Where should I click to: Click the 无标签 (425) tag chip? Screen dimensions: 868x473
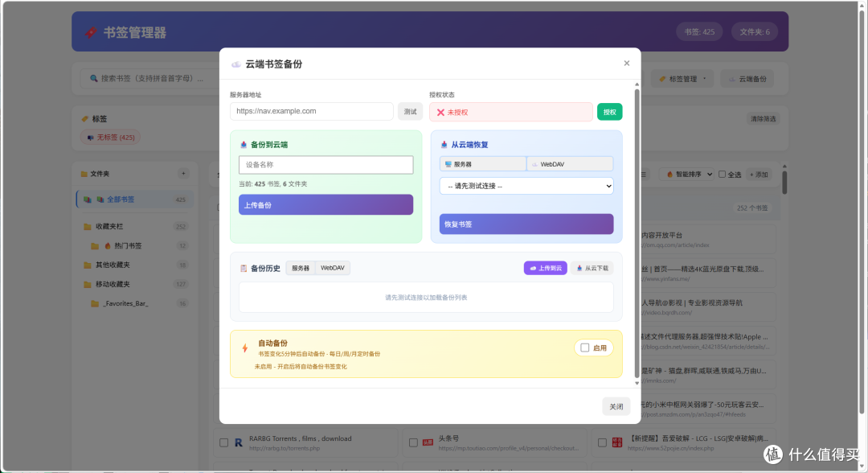pyautogui.click(x=111, y=138)
